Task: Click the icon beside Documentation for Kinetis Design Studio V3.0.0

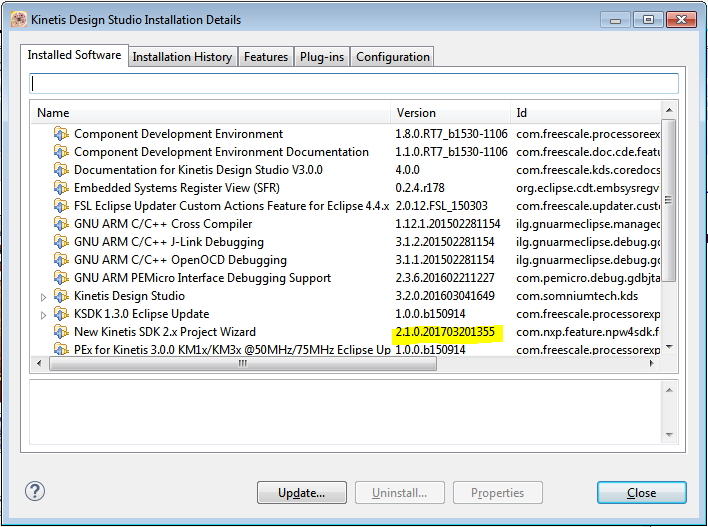Action: tap(61, 170)
